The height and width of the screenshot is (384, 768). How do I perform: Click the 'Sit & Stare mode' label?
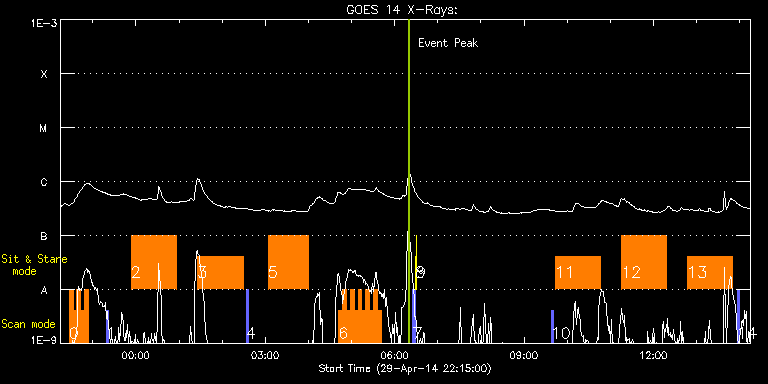click(x=34, y=264)
